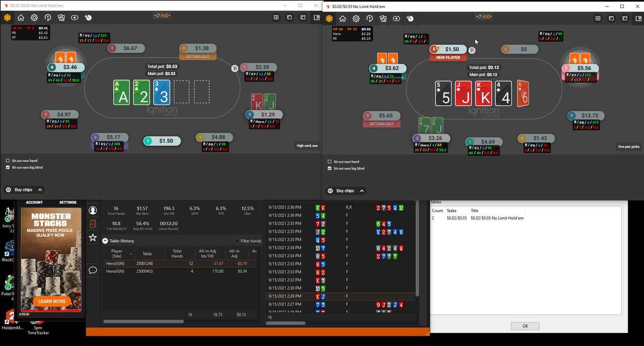Expand Buy chips chevron in right table

tap(362, 191)
